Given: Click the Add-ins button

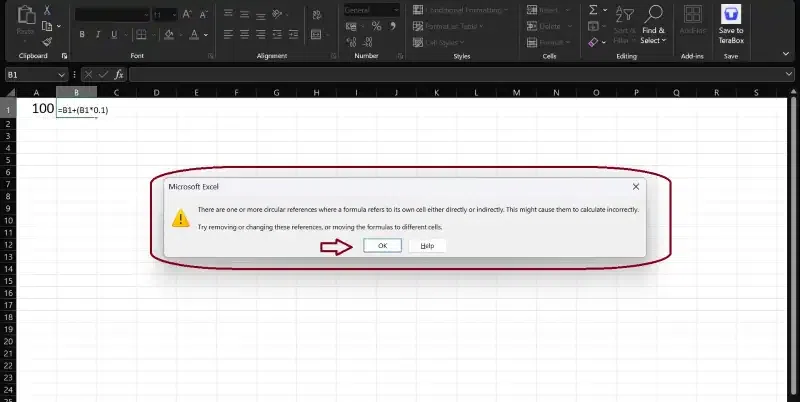Looking at the screenshot, I should pos(693,20).
